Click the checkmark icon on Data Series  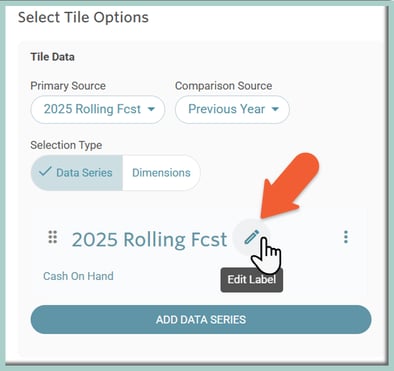tap(45, 172)
